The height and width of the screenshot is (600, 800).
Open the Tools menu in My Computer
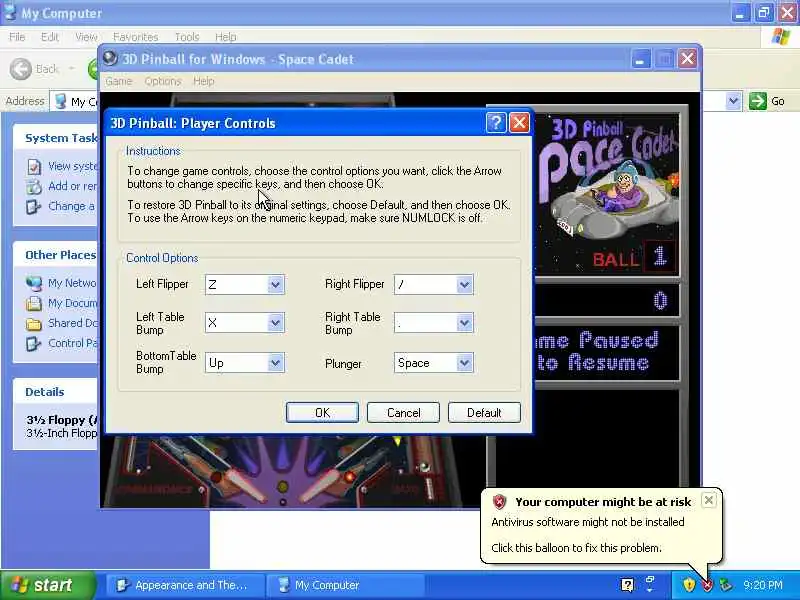[187, 37]
